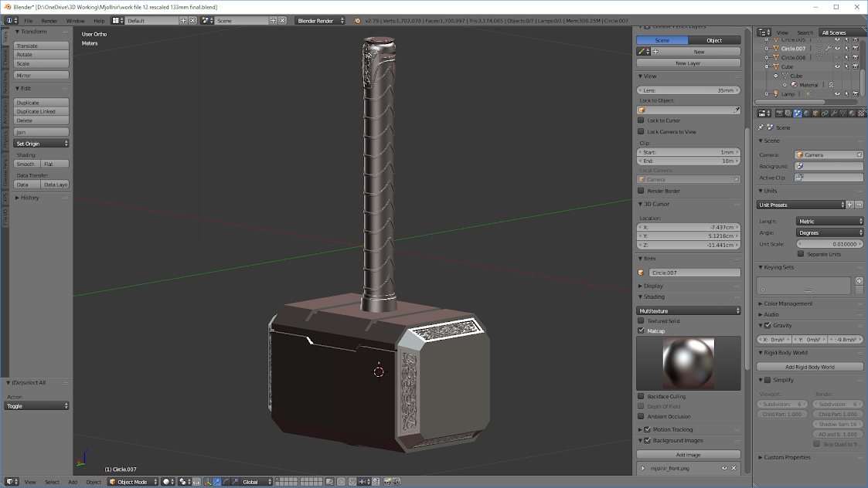868x488 pixels.
Task: Open the Global orientation dropdown
Action: coord(257,481)
